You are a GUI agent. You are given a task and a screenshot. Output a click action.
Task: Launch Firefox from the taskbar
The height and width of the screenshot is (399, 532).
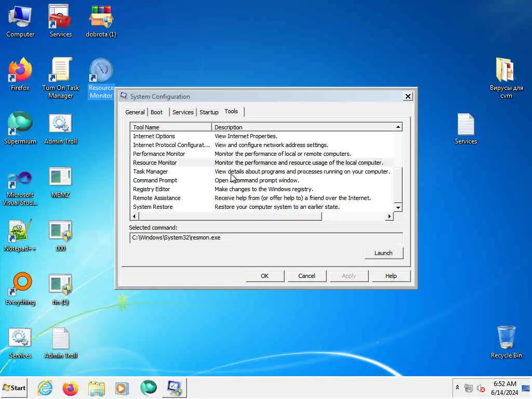click(70, 388)
